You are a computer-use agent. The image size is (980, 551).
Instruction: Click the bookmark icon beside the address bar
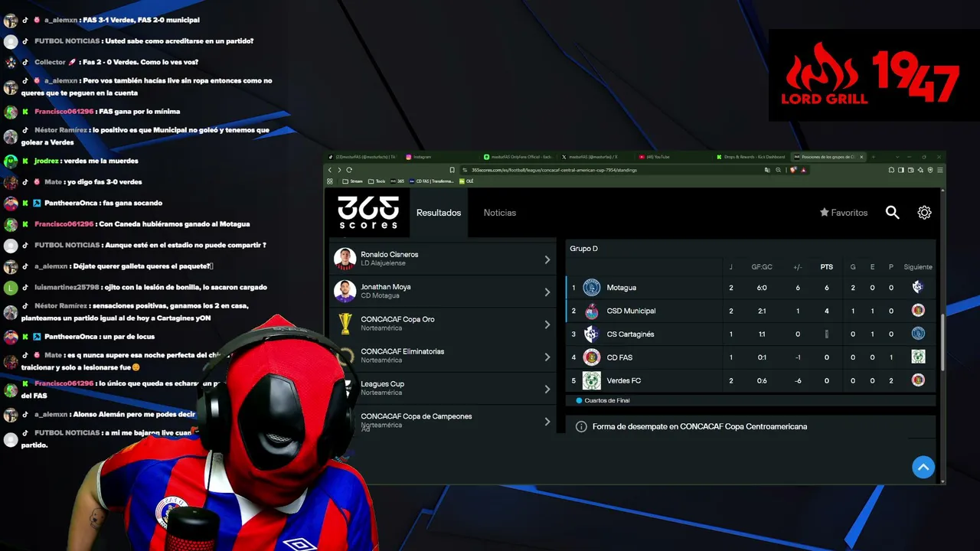click(x=452, y=170)
